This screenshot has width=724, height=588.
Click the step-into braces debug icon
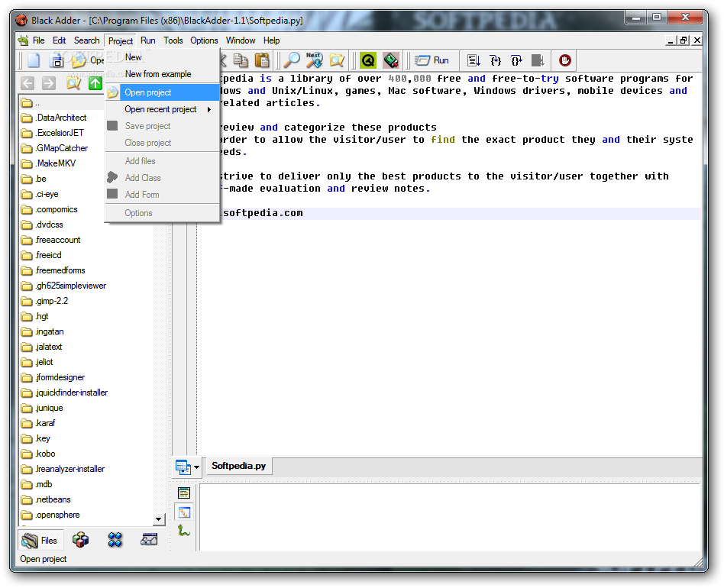click(496, 60)
